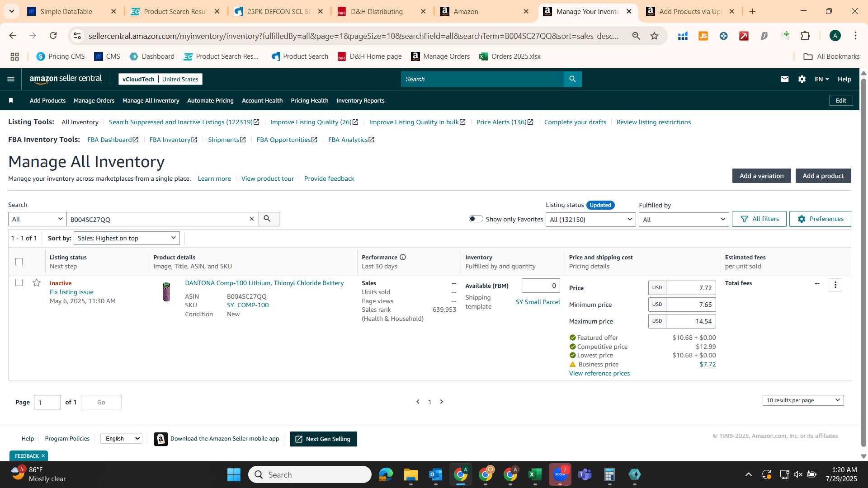
Task: Open the English language dropdown in footer
Action: click(x=121, y=438)
